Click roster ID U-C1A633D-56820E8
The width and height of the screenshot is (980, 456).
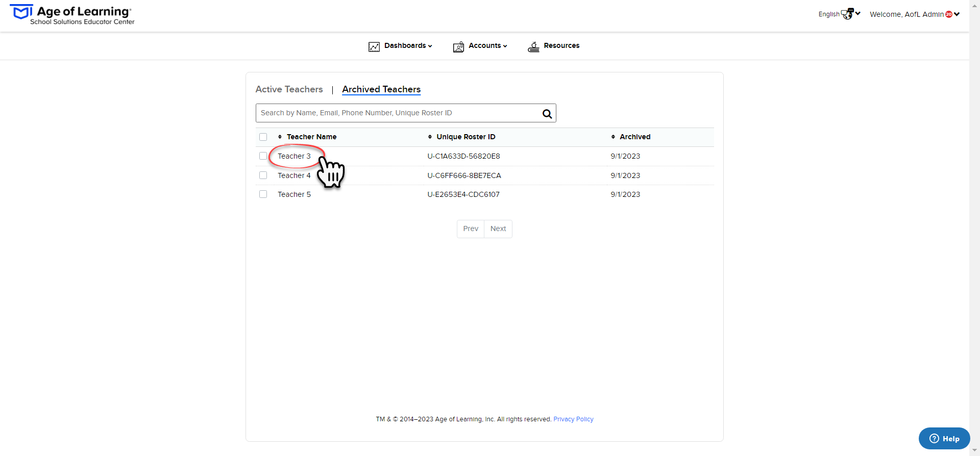(x=463, y=156)
